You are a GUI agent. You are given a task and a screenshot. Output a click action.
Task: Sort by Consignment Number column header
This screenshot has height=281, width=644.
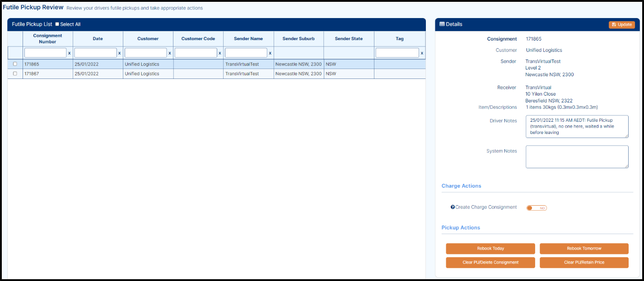(x=47, y=39)
